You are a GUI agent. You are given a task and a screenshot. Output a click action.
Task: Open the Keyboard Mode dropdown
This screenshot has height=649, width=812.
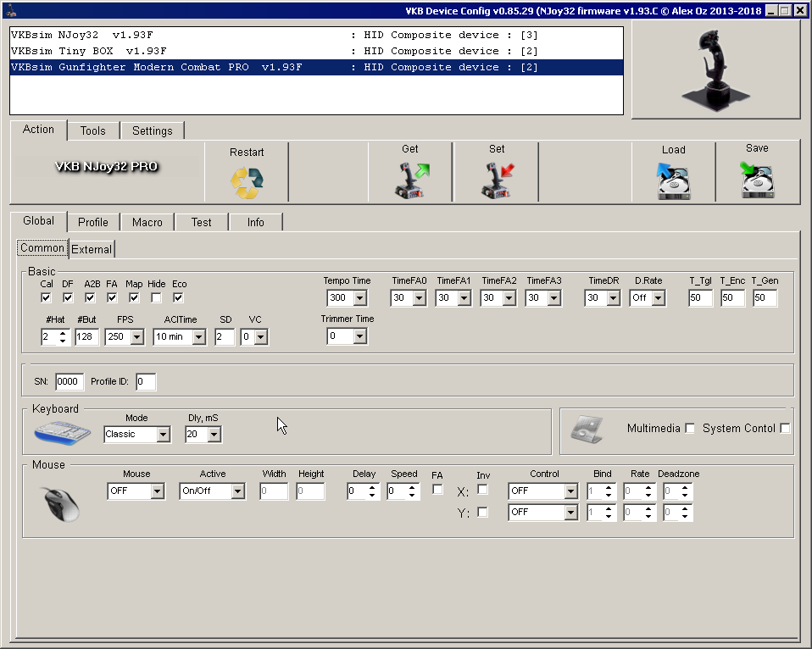tap(163, 434)
